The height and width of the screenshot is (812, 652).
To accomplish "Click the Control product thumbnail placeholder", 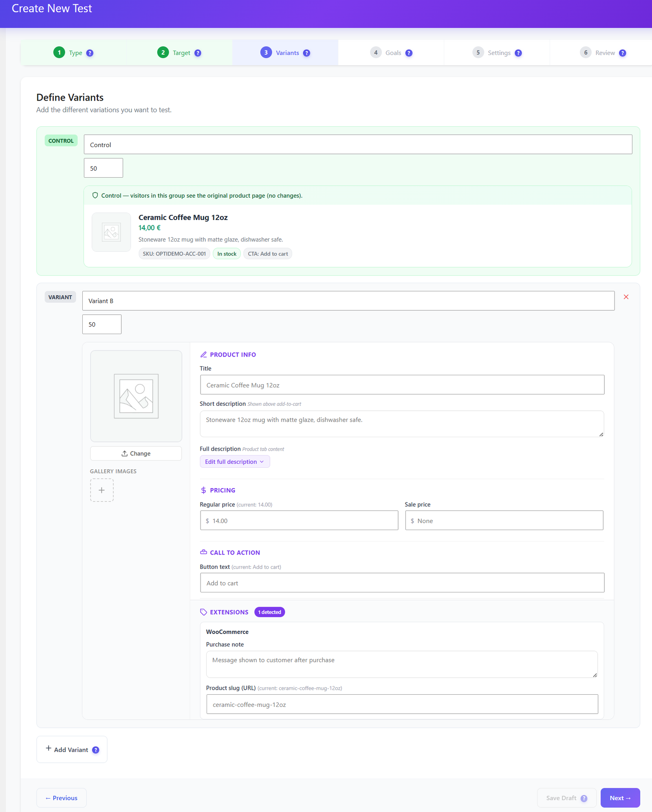I will pos(111,232).
